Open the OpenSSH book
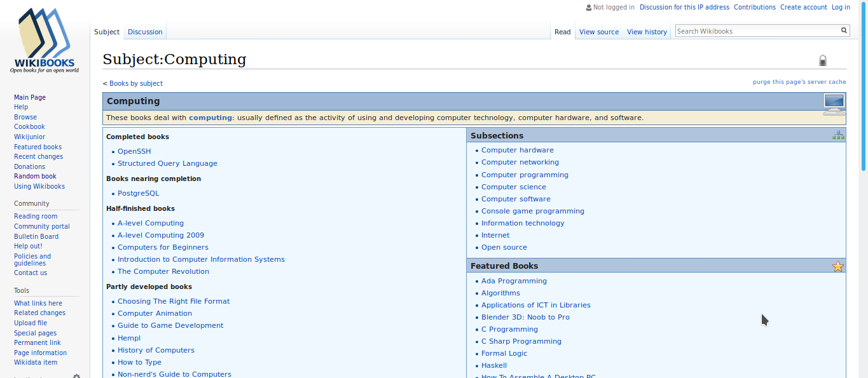The image size is (868, 378). click(x=134, y=151)
